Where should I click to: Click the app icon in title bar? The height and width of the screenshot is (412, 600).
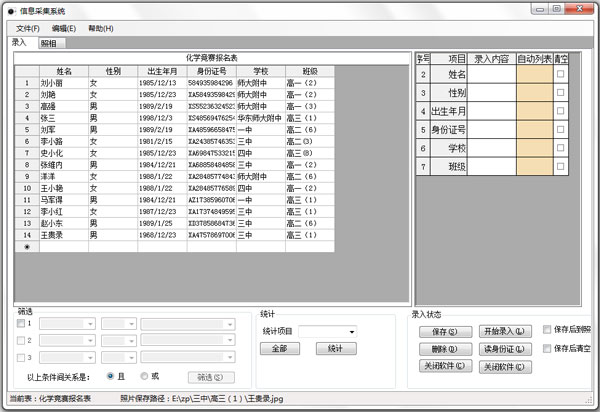[11, 9]
